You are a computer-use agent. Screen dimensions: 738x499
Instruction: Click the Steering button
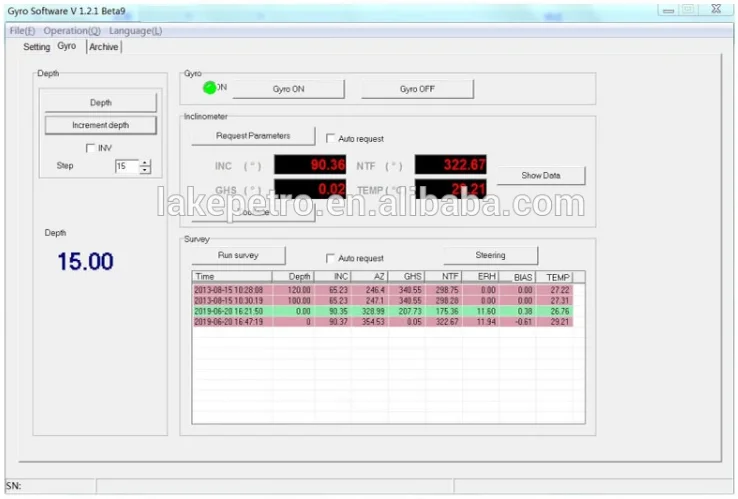tap(490, 255)
